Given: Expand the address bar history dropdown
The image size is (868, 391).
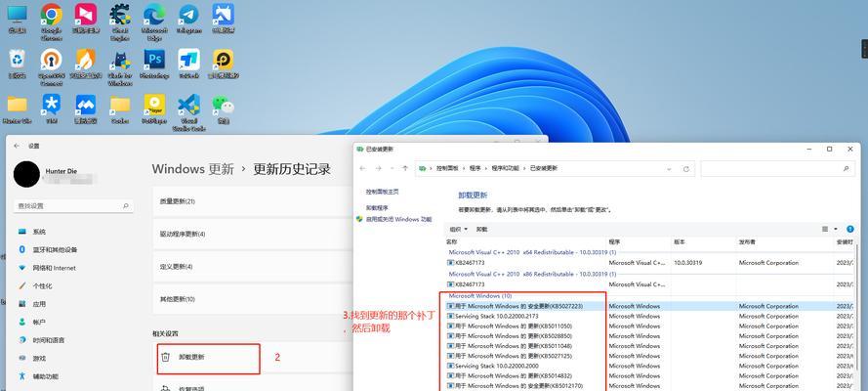Looking at the screenshot, I should pos(670,168).
